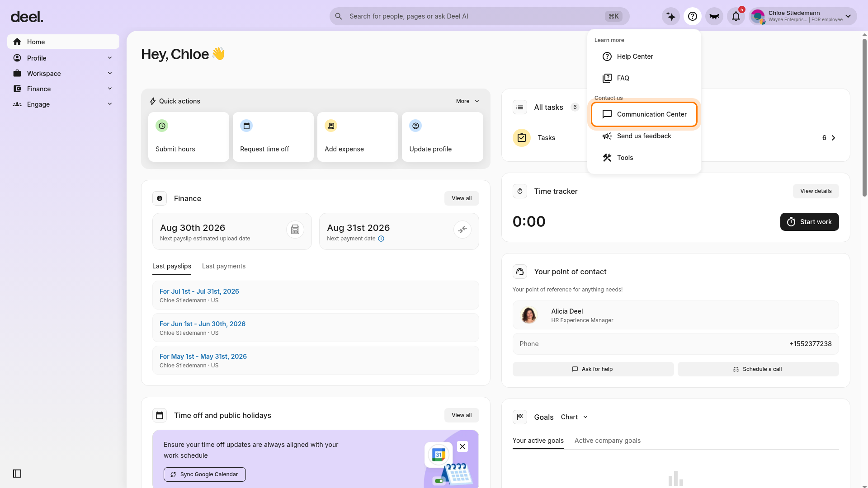
Task: Expand the Finance sidebar section
Action: [x=110, y=89]
